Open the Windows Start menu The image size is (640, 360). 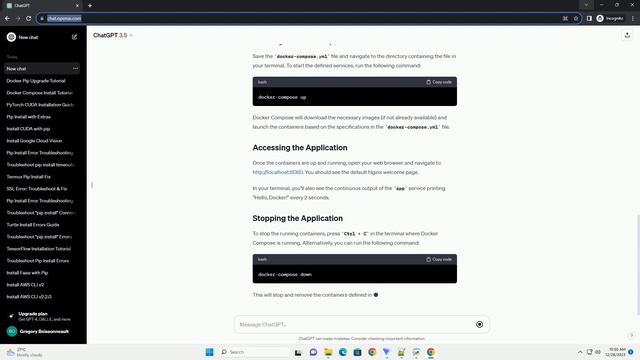coord(209,352)
